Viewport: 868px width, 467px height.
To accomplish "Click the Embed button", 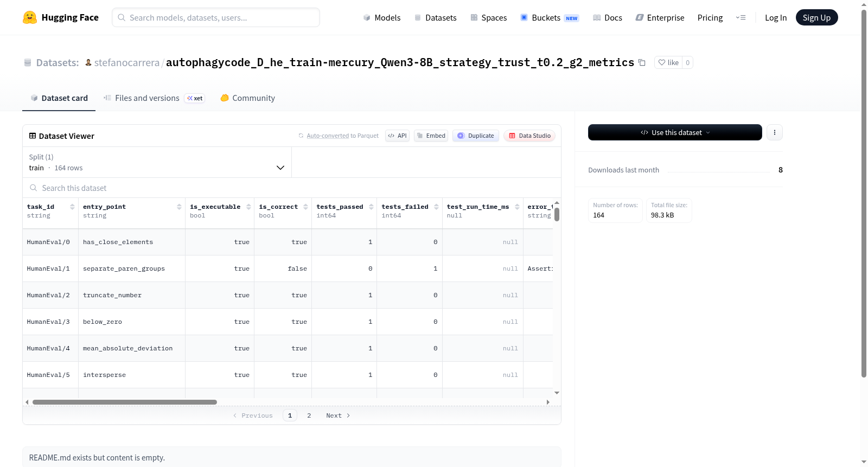I will 431,136.
